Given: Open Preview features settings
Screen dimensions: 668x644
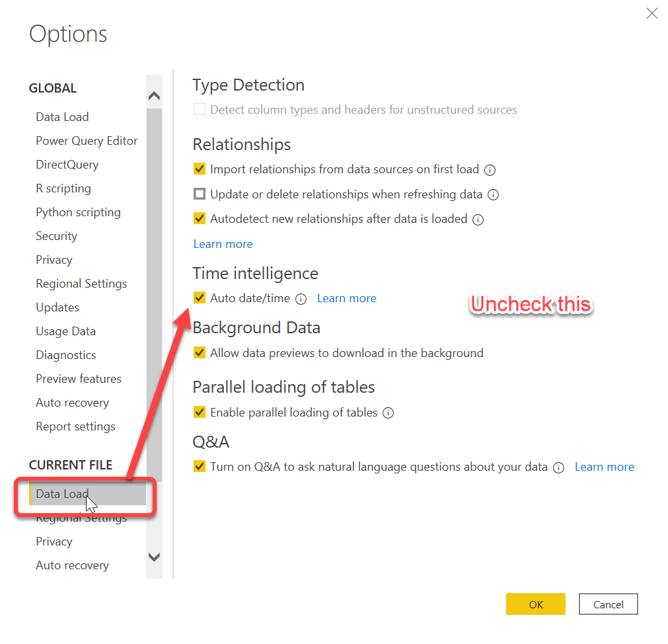Looking at the screenshot, I should [79, 379].
